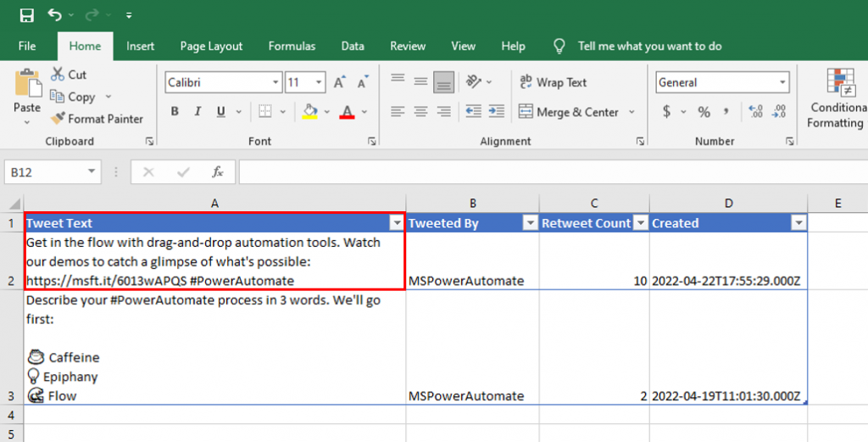The height and width of the screenshot is (442, 868).
Task: Click the Tell me what you want to do box
Action: point(649,46)
